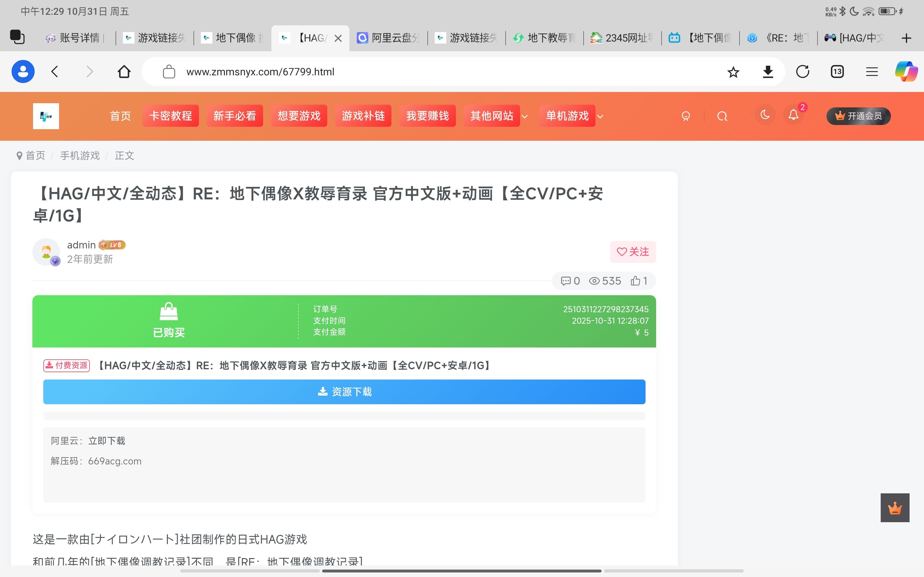Image resolution: width=924 pixels, height=577 pixels.
Task: Open the 立即下载 Aliyun download link
Action: tap(107, 441)
